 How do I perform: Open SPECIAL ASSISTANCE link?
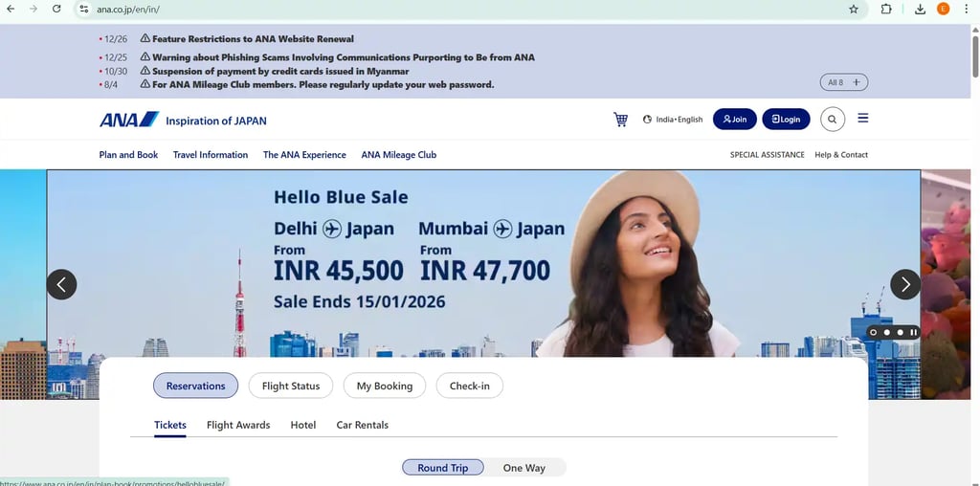pyautogui.click(x=767, y=155)
